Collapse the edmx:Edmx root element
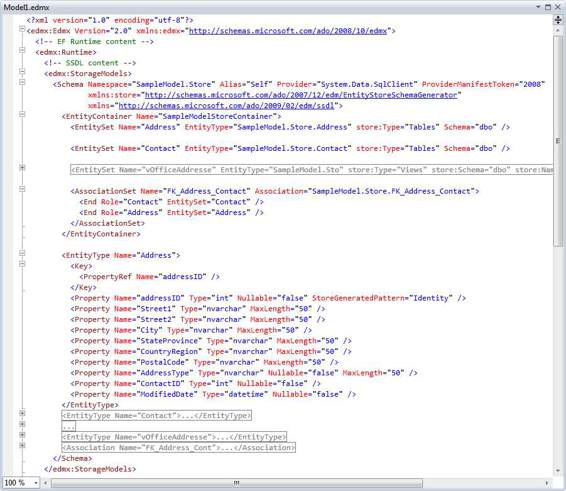 point(22,29)
